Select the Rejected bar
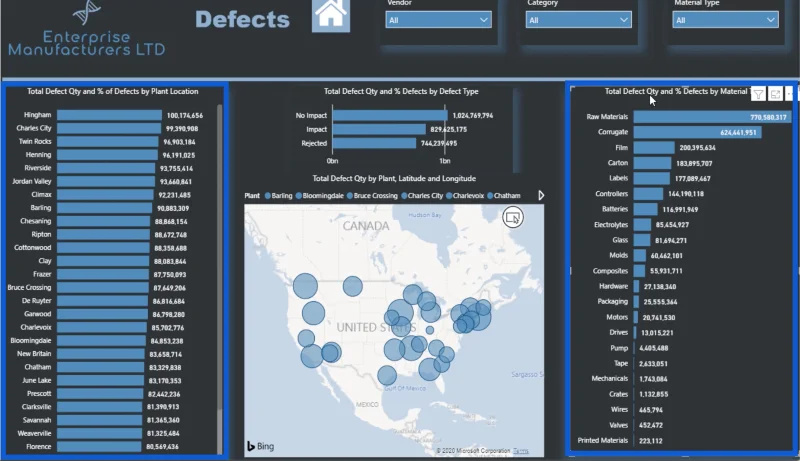 (374, 143)
